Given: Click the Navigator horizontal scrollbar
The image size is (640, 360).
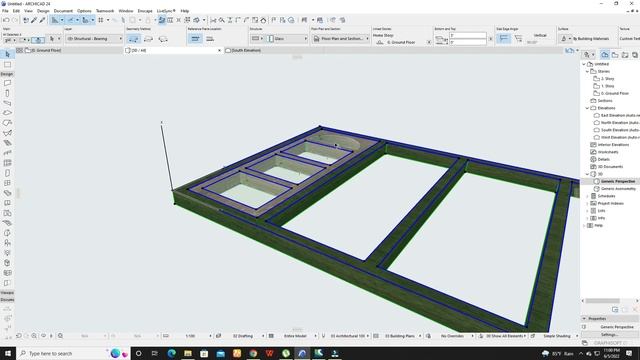Looking at the screenshot, I should click(603, 301).
